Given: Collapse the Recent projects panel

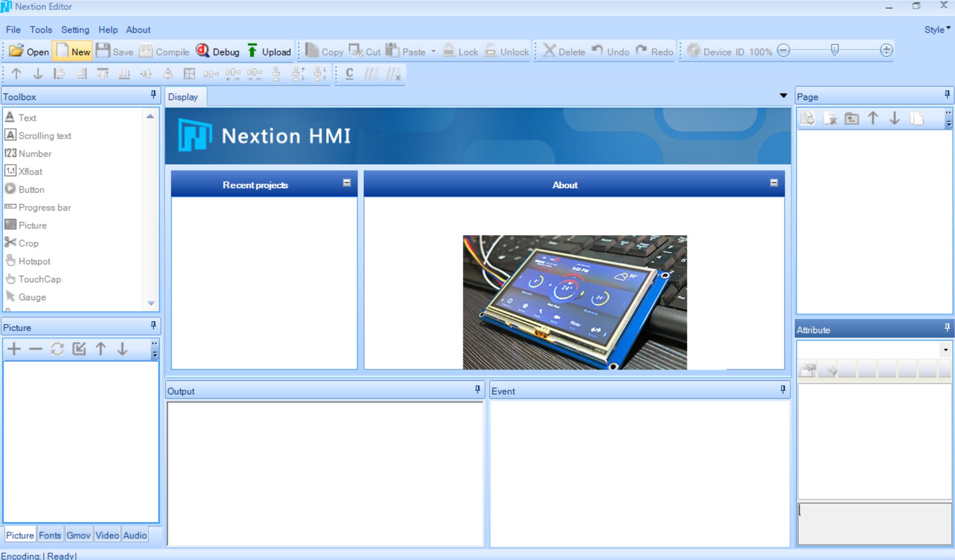Looking at the screenshot, I should [x=347, y=183].
